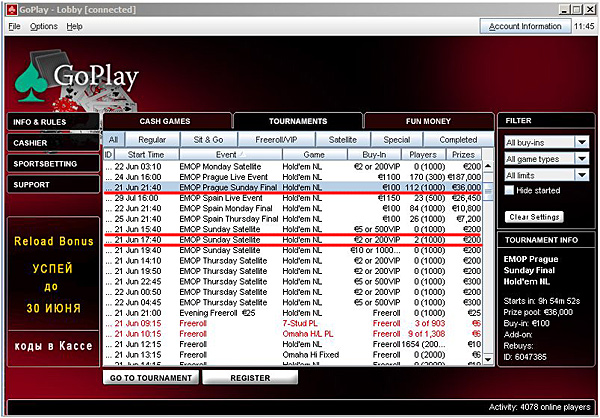The image size is (600, 418).
Task: Select the Freeroll/VIP filter tab
Action: pos(276,140)
